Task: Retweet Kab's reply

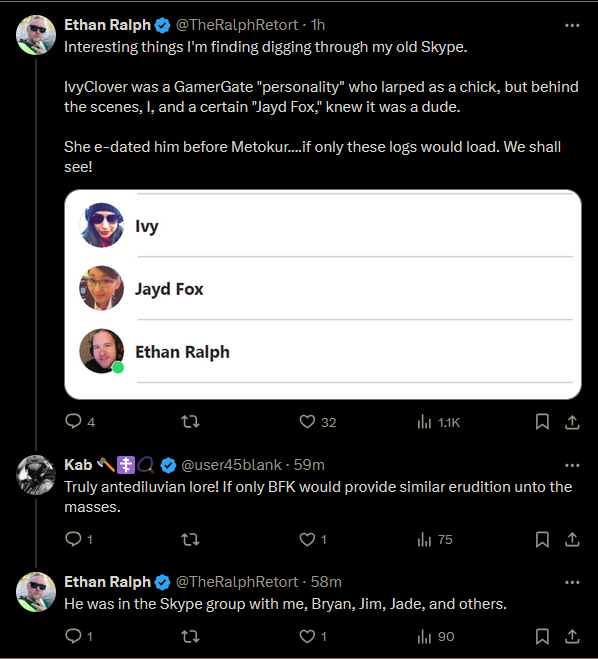Action: [190, 539]
